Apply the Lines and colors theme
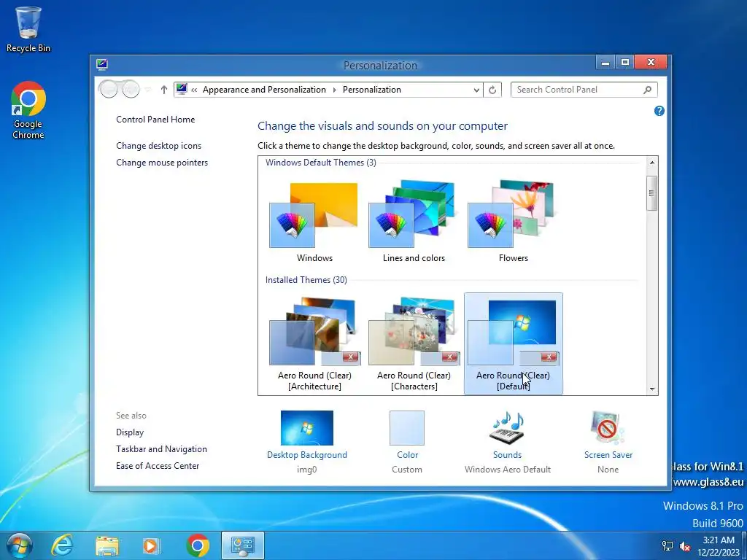Screen dimensions: 747x560 coord(414,222)
